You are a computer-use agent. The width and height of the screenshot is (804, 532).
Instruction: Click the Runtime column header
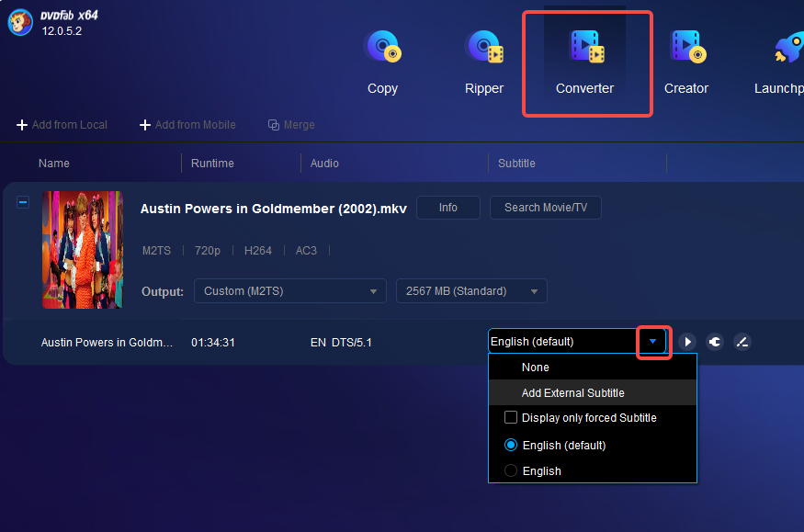[x=212, y=163]
